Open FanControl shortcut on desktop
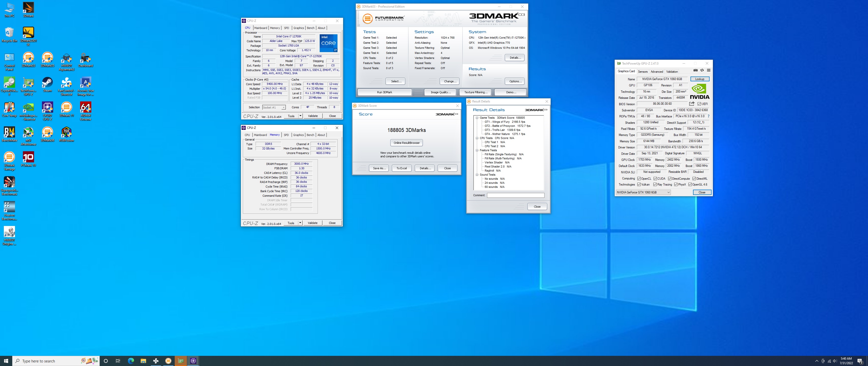868x366 pixels. (x=66, y=86)
